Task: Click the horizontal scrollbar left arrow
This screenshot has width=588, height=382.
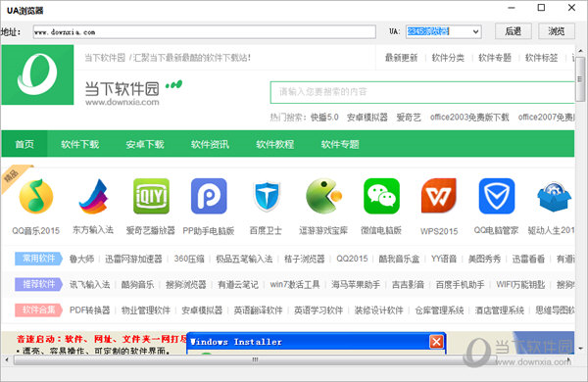Action: (x=7, y=359)
